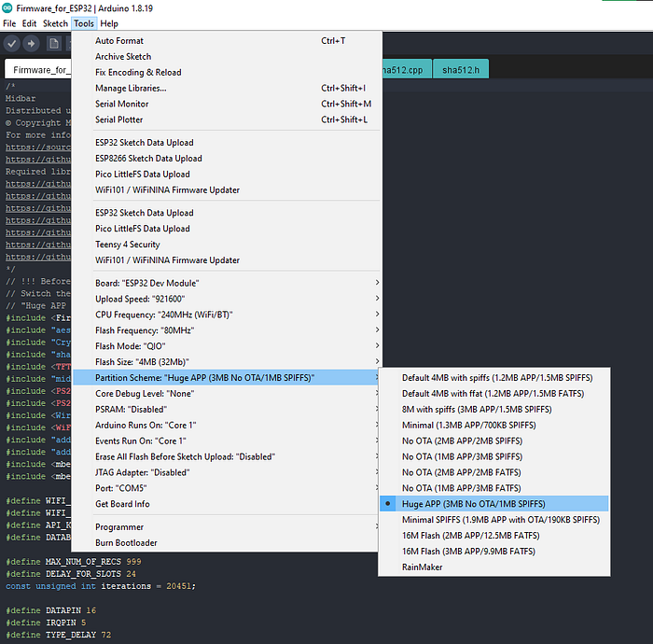Click Fix Encoding & Reload
This screenshot has height=644, width=653.
227,73
